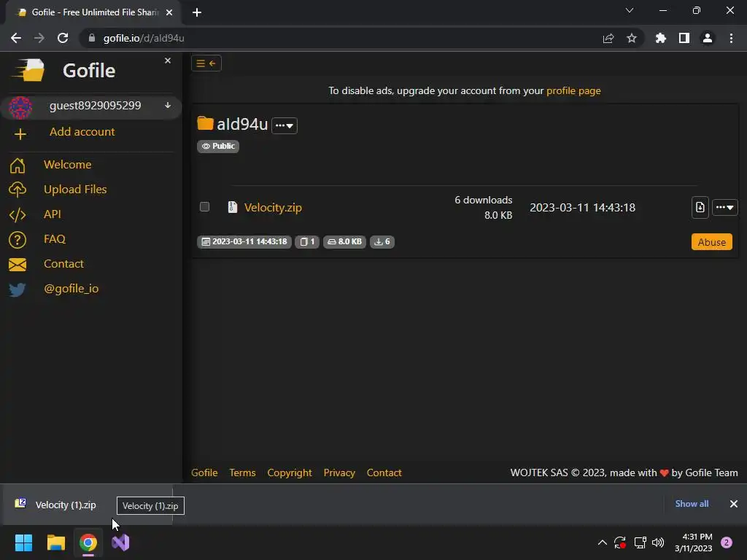
Task: Go to Upload Files in sidebar
Action: pos(75,190)
